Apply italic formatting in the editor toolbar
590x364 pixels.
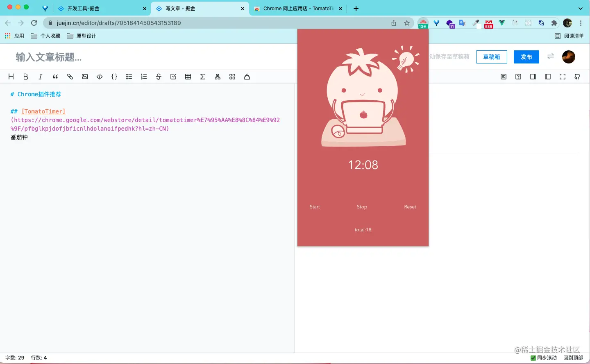tap(41, 77)
